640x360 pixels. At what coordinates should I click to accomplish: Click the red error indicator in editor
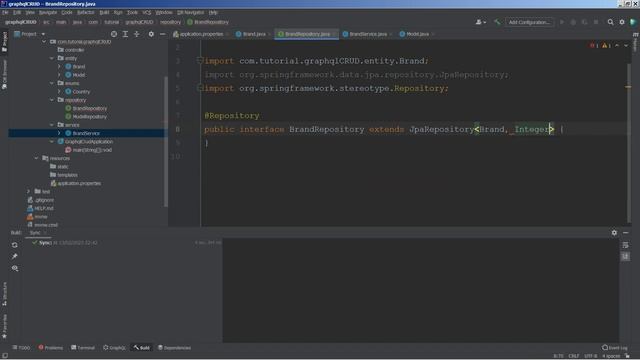point(594,46)
